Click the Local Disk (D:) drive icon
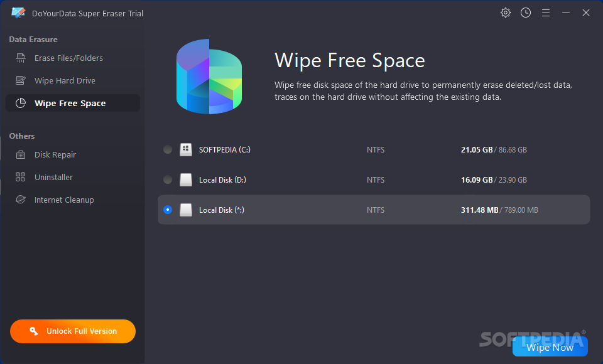The image size is (603, 364). (x=186, y=179)
